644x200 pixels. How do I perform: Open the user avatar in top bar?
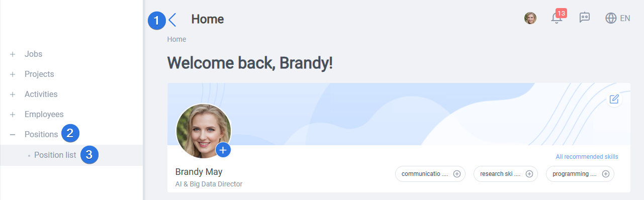click(x=530, y=19)
